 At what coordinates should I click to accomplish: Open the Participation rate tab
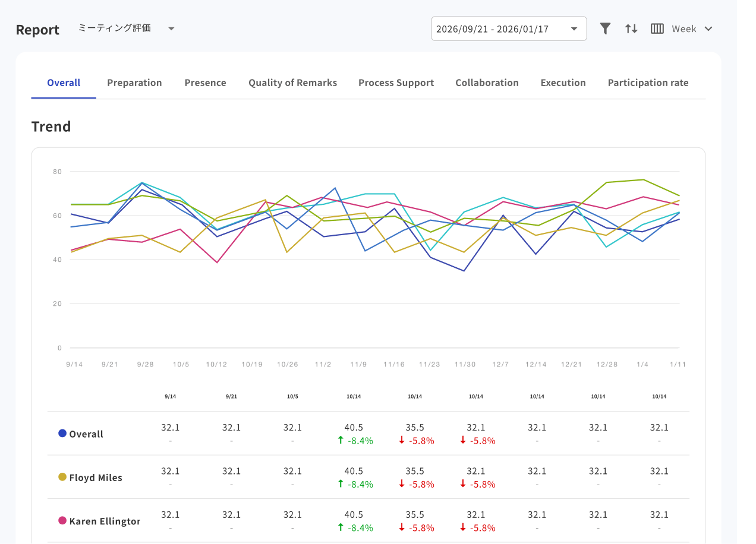click(648, 83)
